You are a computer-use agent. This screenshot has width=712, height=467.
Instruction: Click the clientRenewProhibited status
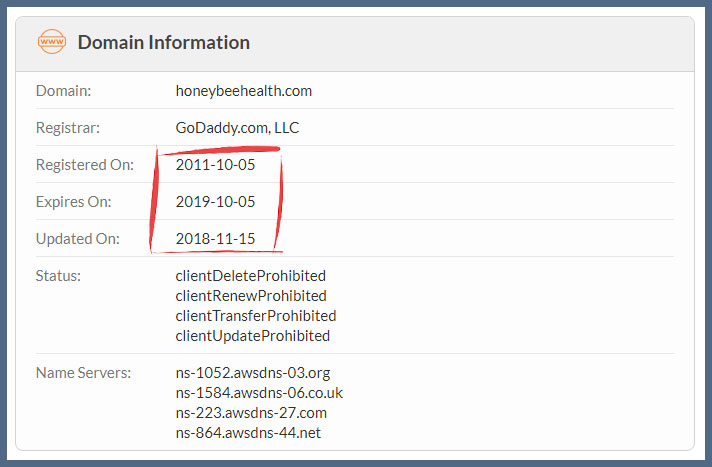[250, 296]
